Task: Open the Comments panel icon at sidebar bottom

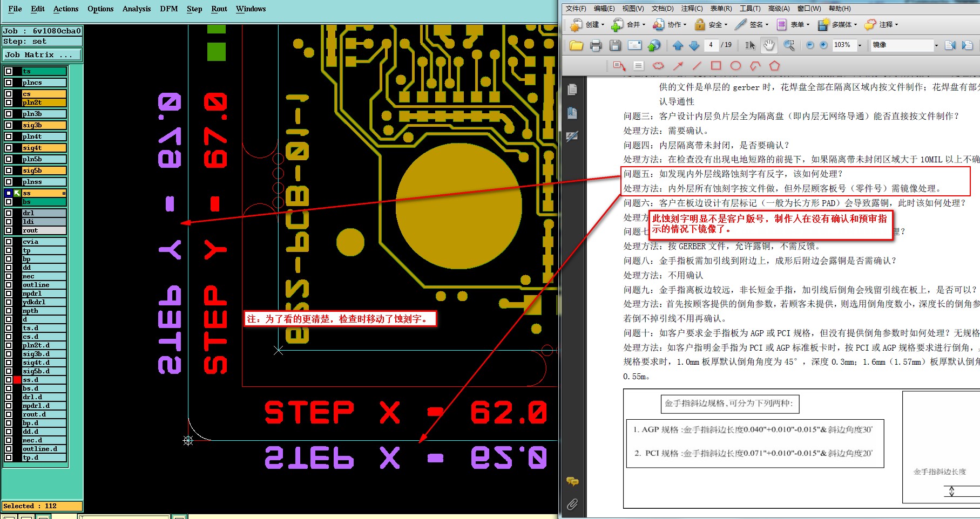Action: (x=572, y=481)
